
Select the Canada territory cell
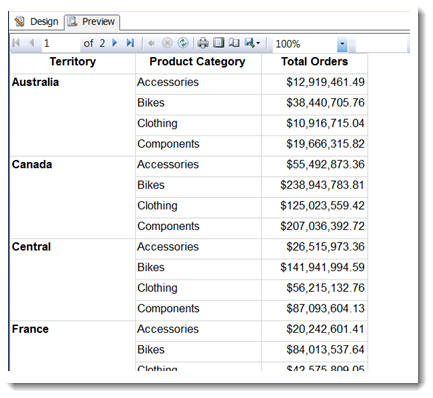tap(73, 197)
